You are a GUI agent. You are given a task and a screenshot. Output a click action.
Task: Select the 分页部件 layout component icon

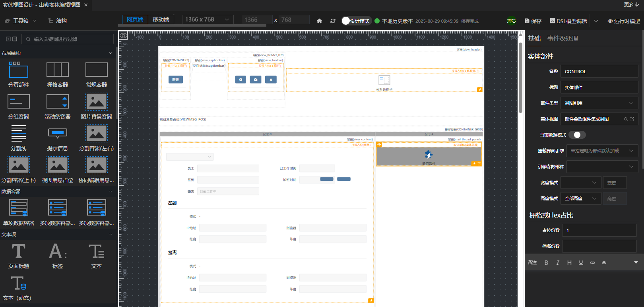[x=19, y=70]
